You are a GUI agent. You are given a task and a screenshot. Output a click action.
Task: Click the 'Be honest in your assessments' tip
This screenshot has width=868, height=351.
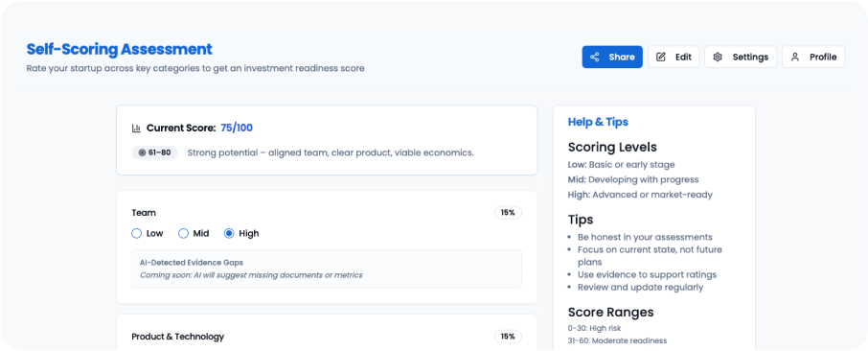pos(645,237)
